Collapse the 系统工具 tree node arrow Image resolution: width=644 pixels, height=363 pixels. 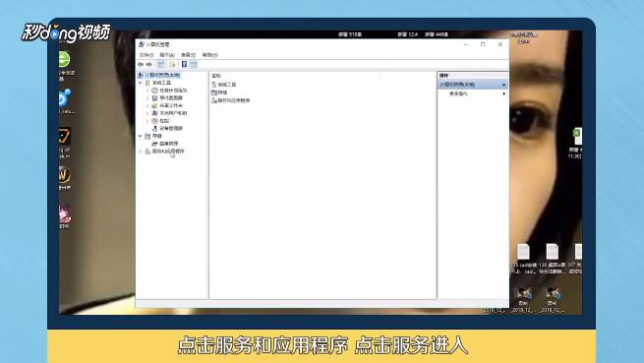(140, 83)
